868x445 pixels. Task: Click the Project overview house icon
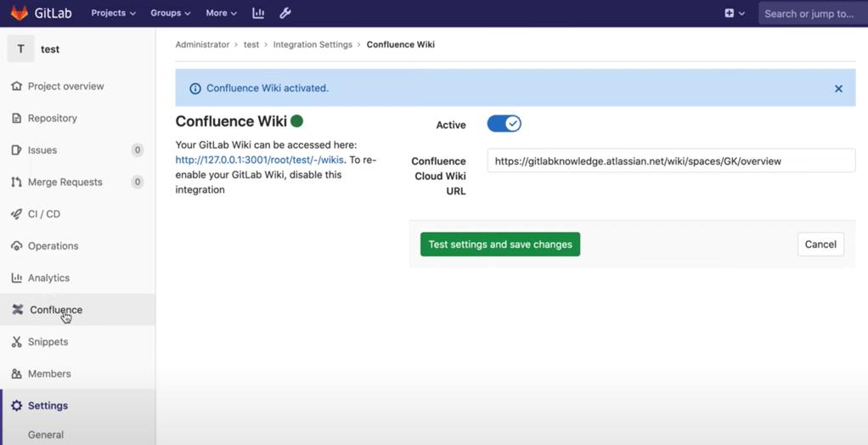[x=17, y=86]
